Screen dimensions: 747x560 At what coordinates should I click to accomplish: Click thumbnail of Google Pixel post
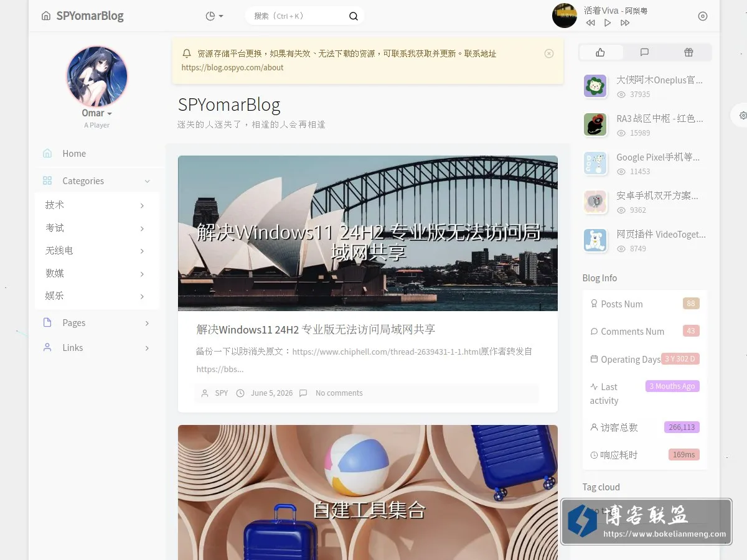[595, 163]
